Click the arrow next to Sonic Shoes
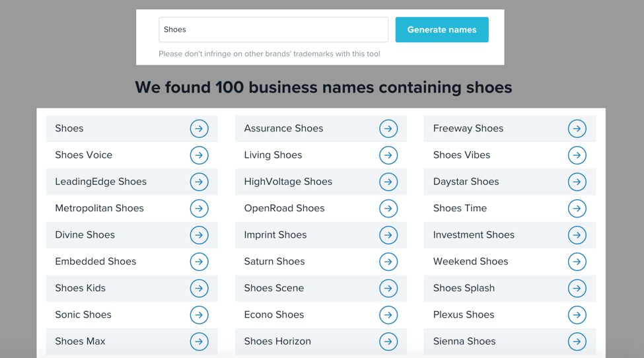Image resolution: width=644 pixels, height=358 pixels. 199,315
